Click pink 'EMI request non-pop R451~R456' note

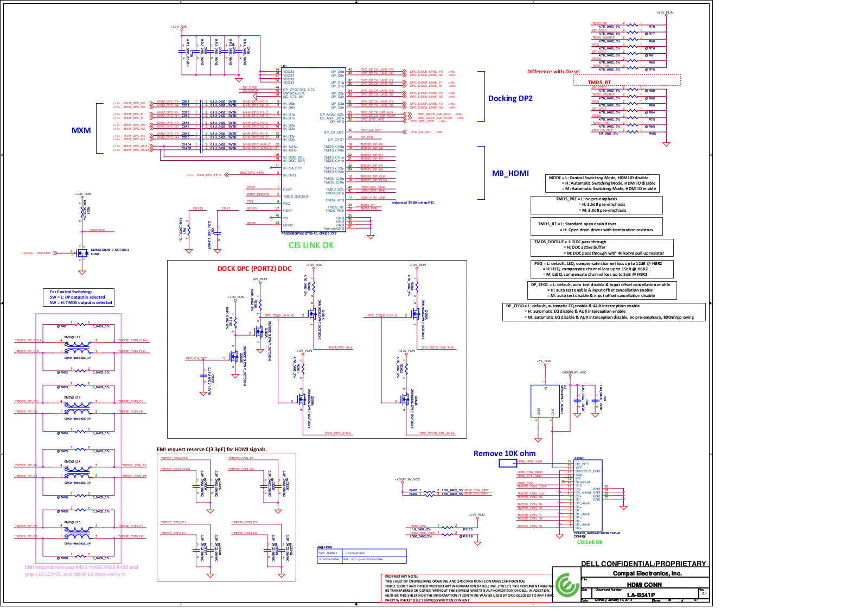(x=81, y=571)
